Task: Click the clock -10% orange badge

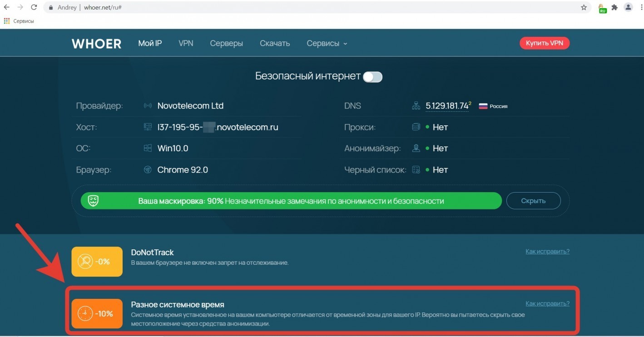Action: [x=97, y=313]
